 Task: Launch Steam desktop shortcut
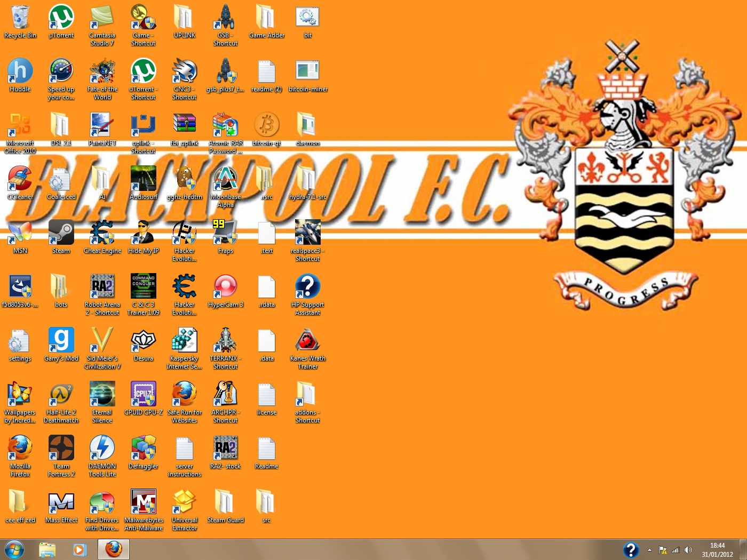61,237
